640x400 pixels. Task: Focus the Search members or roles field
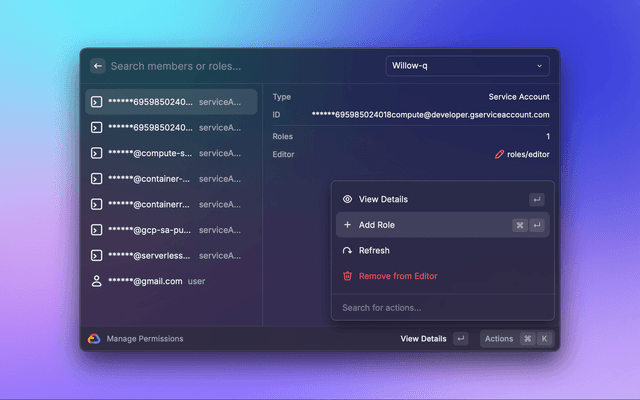pyautogui.click(x=240, y=66)
